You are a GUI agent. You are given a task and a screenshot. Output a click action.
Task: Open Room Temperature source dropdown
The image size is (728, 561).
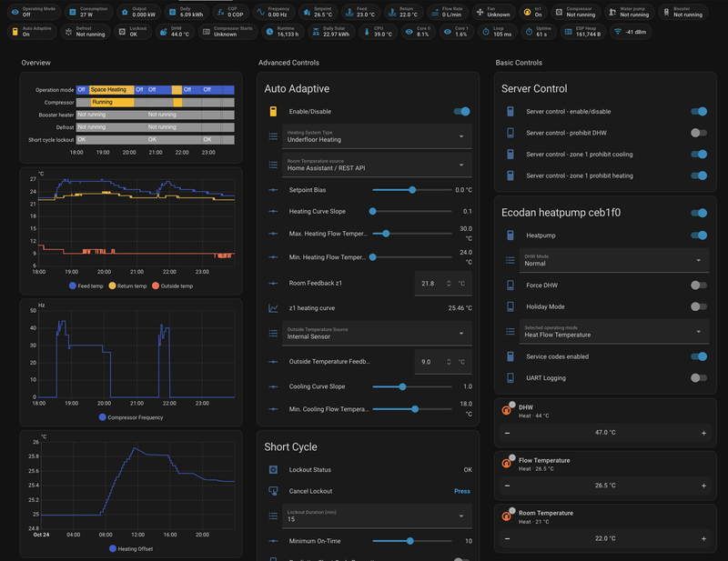pyautogui.click(x=377, y=165)
